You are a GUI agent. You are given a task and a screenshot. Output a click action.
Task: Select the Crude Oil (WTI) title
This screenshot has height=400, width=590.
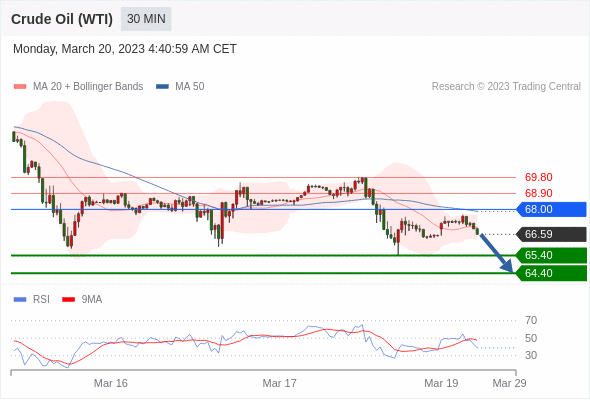tap(62, 19)
